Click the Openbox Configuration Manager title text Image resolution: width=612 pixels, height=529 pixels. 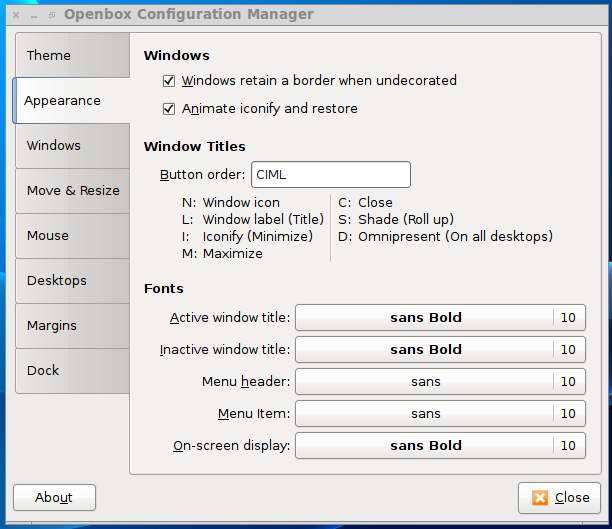(x=189, y=14)
